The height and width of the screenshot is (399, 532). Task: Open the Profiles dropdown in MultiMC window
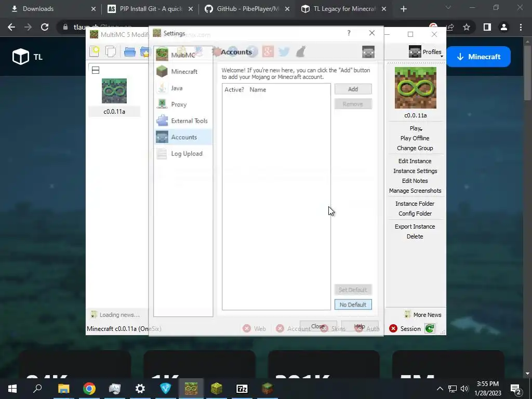(x=426, y=52)
